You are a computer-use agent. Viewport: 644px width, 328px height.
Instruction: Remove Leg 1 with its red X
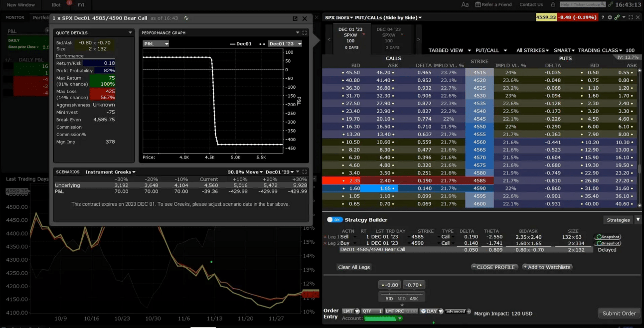pos(325,237)
